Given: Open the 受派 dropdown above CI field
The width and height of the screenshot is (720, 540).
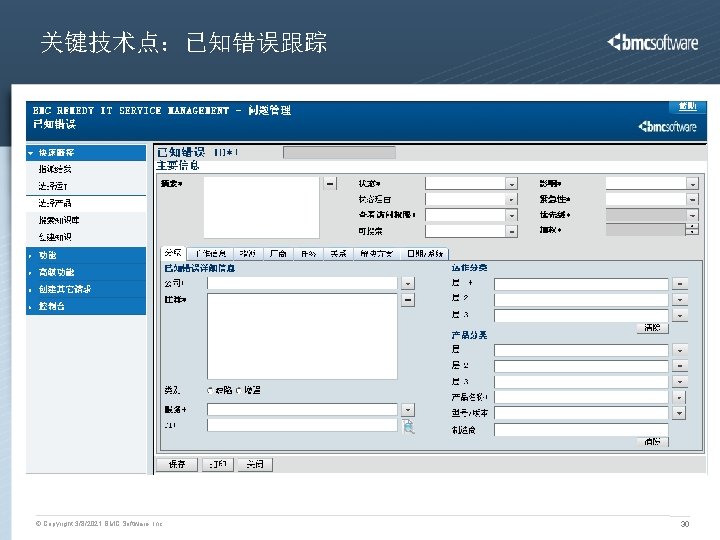Looking at the screenshot, I should coord(408,410).
